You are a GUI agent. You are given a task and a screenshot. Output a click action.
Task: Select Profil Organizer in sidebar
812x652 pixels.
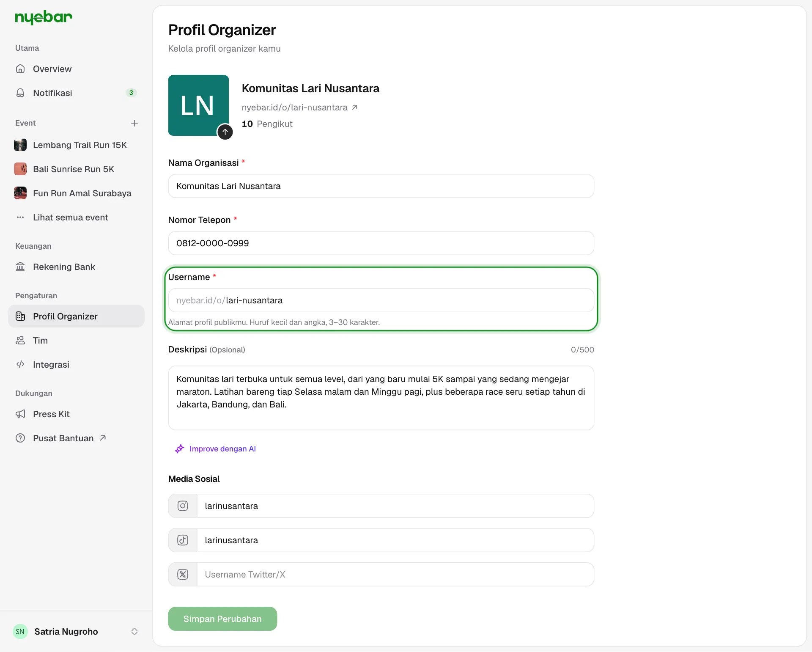coord(76,316)
